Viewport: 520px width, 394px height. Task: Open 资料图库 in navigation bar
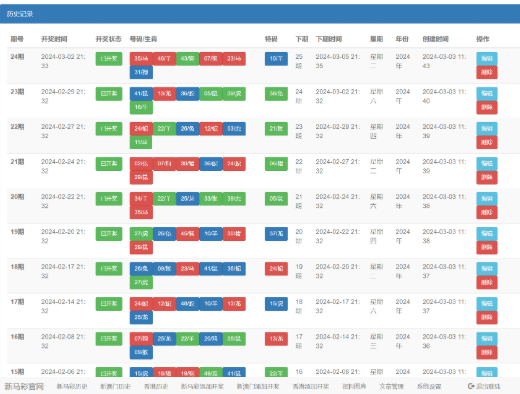click(x=354, y=386)
